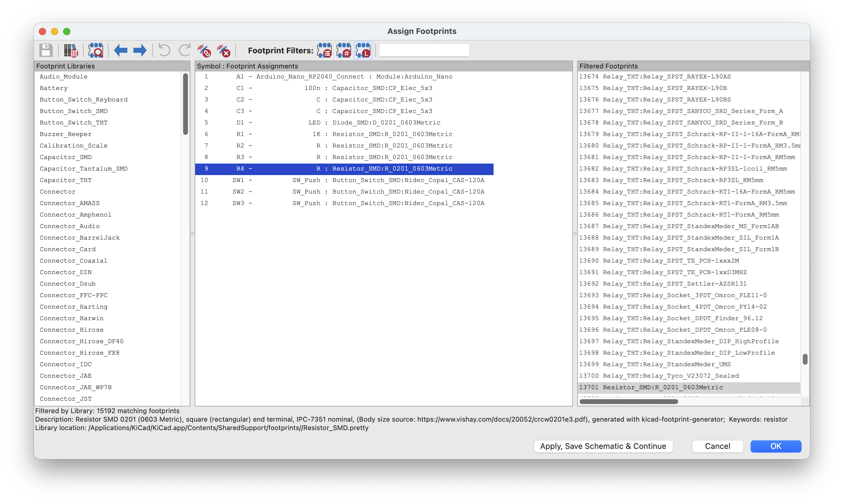Select footprint 13701 Resistor_SMD:R_0201_0603Metric
844x504 pixels.
[650, 387]
